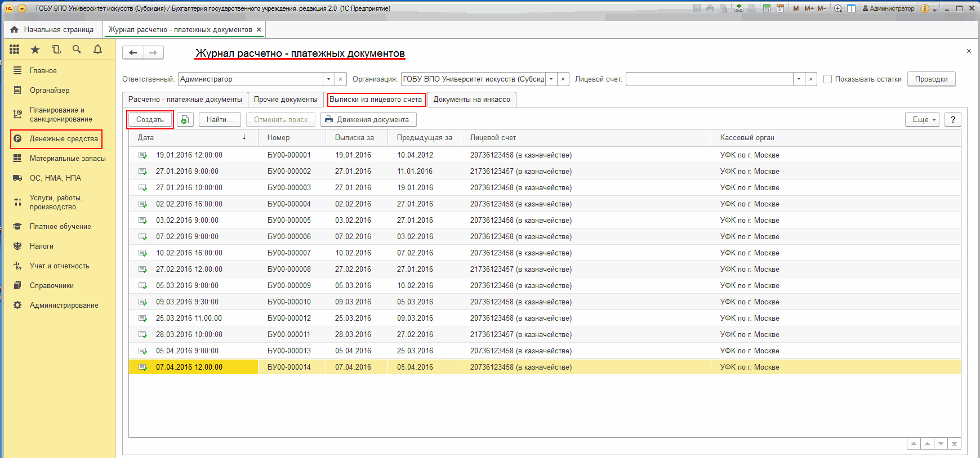Open dropdown arrow next to info icon

point(935,9)
